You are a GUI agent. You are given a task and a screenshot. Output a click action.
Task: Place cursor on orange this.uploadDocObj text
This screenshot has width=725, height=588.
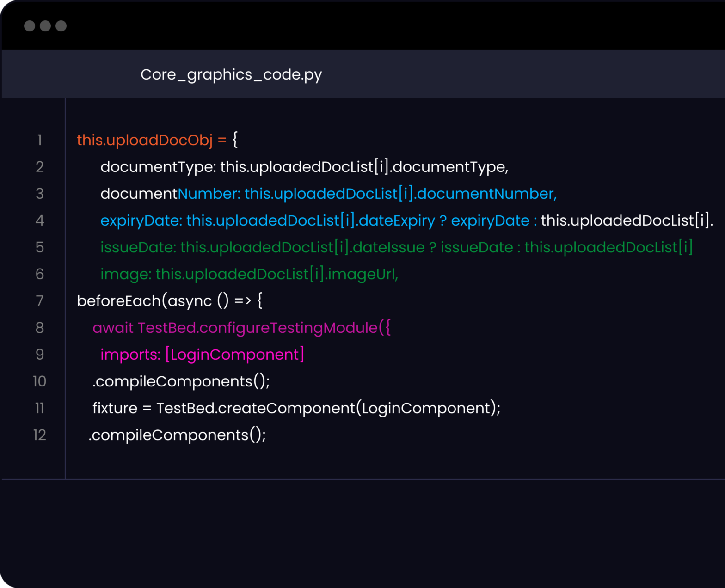click(x=144, y=140)
